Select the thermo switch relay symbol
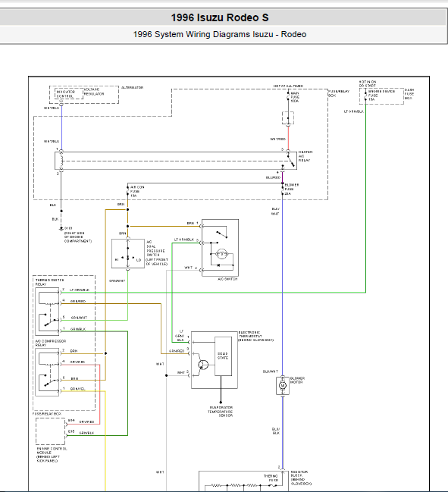 click(47, 312)
